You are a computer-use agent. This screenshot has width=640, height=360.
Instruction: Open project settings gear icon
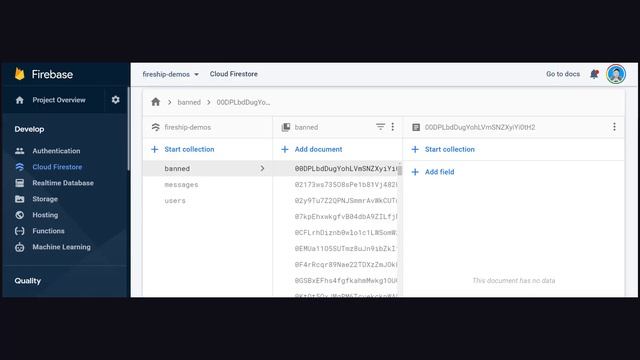pyautogui.click(x=116, y=100)
